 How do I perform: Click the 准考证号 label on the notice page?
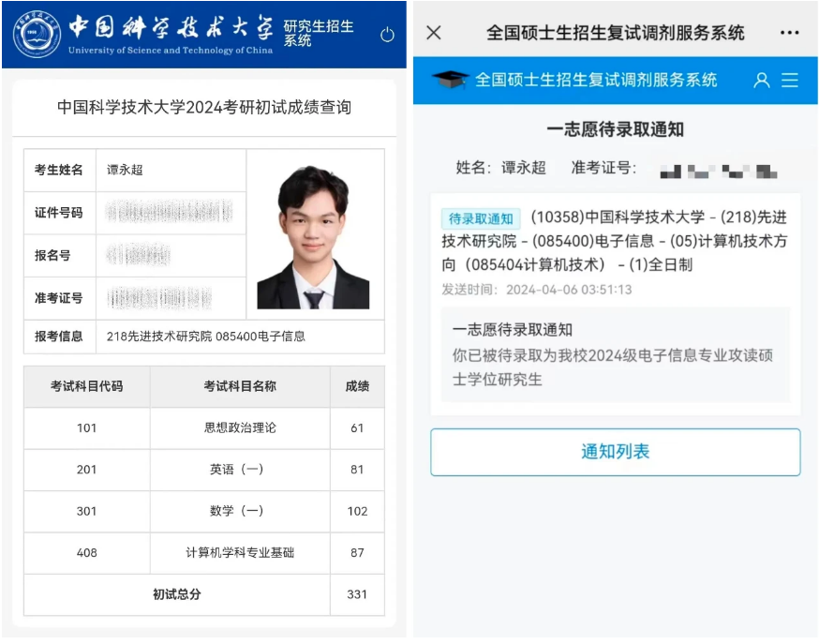click(603, 168)
